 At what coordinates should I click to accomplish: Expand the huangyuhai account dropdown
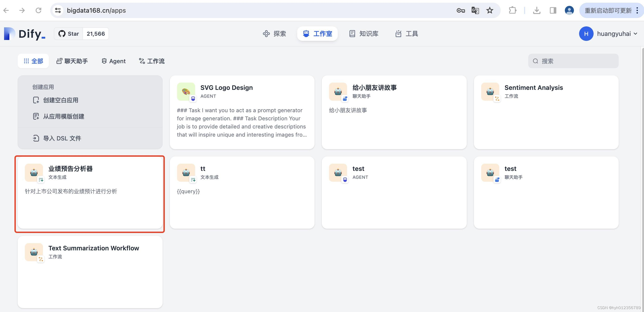point(635,34)
